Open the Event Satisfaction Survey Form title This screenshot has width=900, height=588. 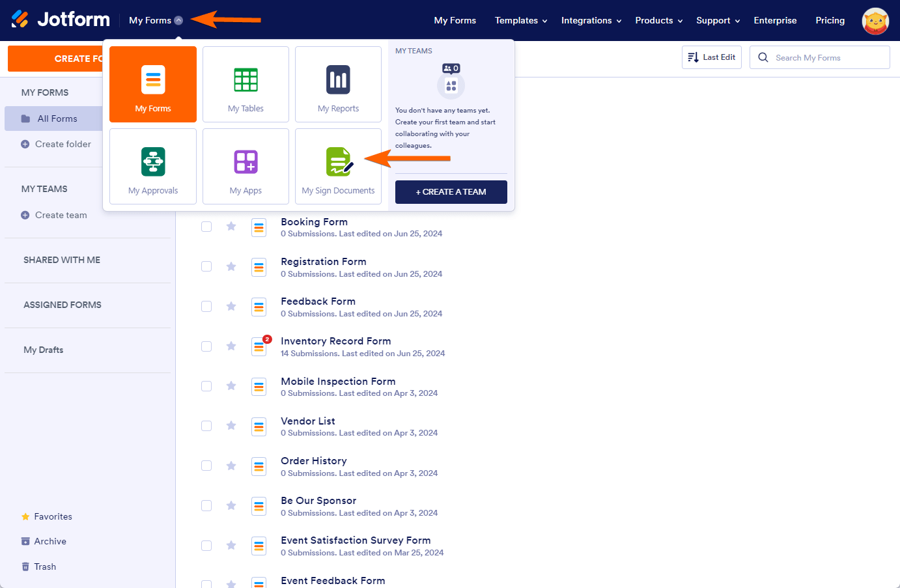(356, 540)
